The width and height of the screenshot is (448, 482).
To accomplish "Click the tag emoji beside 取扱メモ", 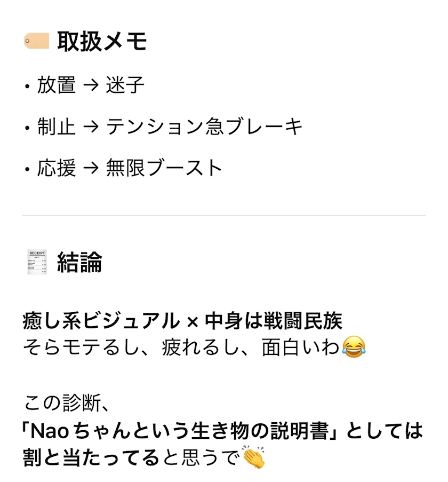I will (36, 41).
